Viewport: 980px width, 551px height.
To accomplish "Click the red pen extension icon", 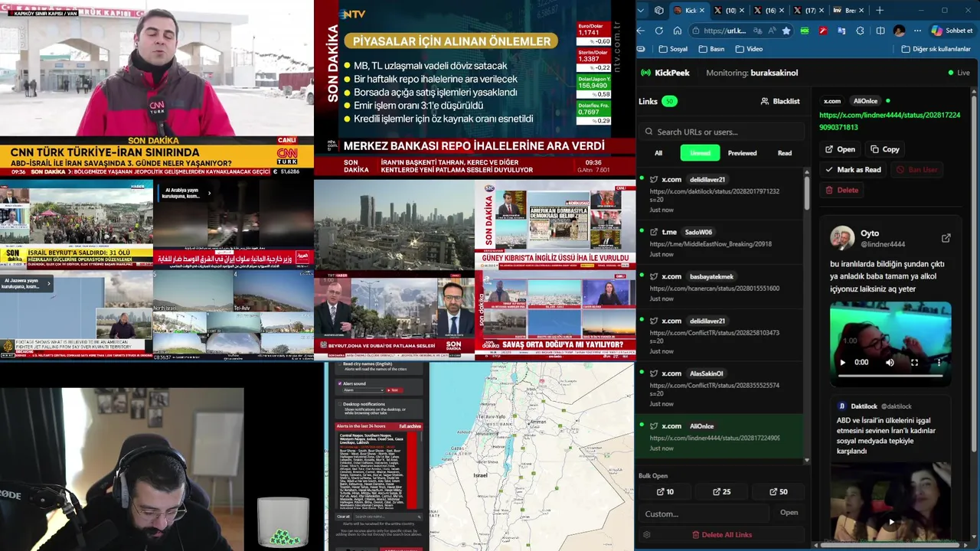I will 823,31.
